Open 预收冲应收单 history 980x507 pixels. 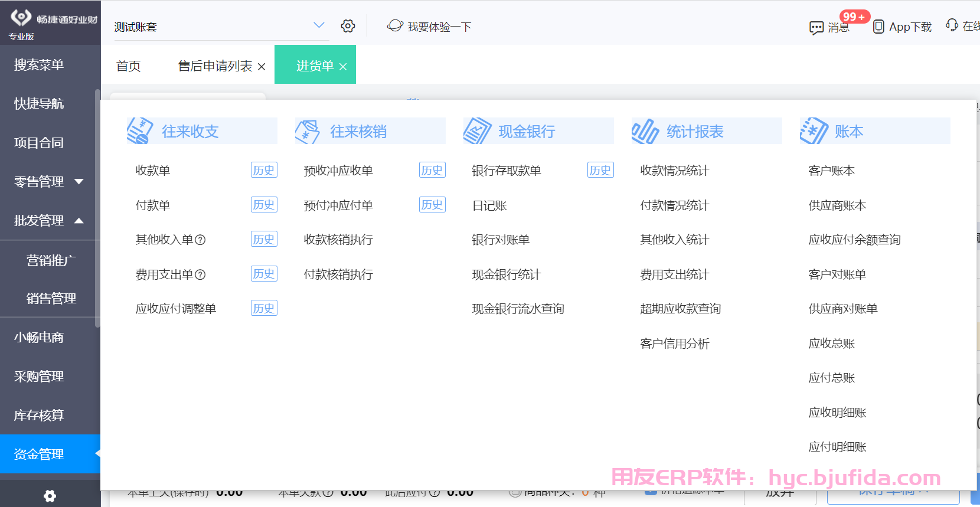click(x=432, y=170)
